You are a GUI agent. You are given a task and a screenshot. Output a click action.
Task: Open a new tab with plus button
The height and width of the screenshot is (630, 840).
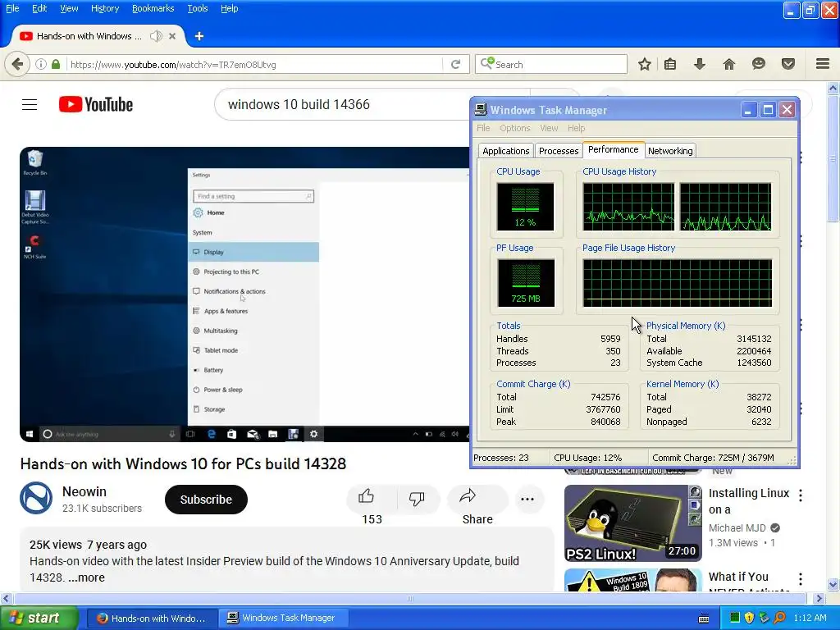[199, 36]
